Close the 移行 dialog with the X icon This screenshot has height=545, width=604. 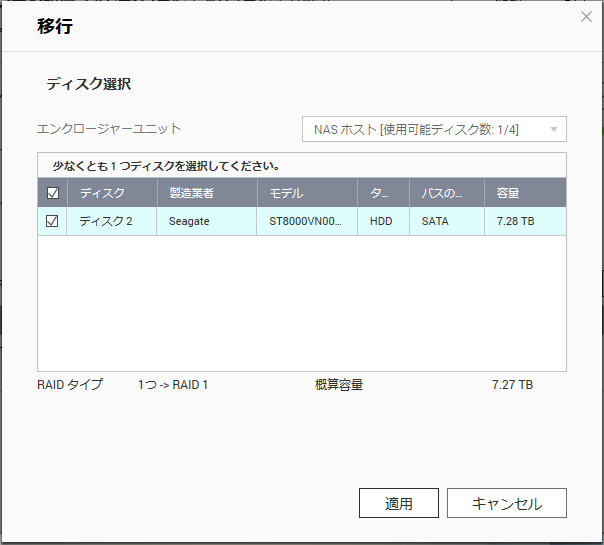(x=586, y=17)
